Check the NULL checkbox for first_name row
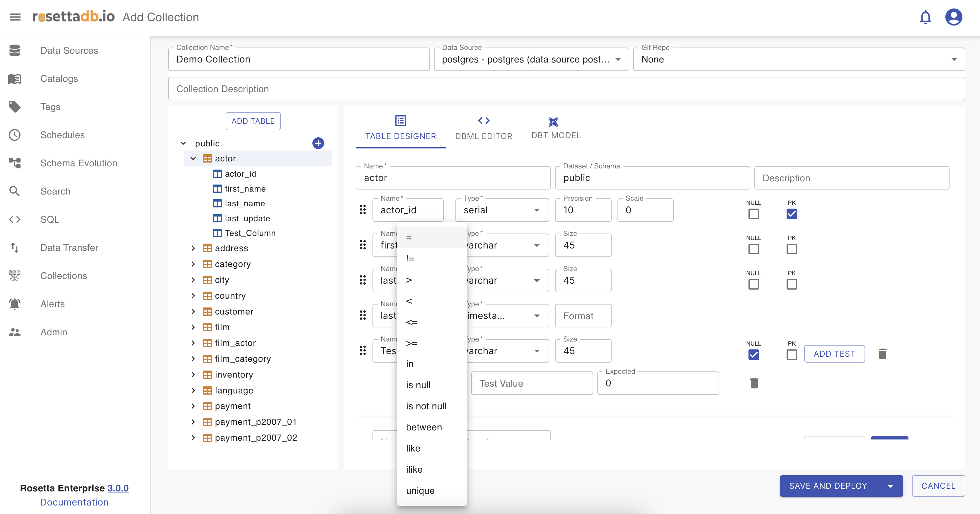980x514 pixels. coord(753,249)
